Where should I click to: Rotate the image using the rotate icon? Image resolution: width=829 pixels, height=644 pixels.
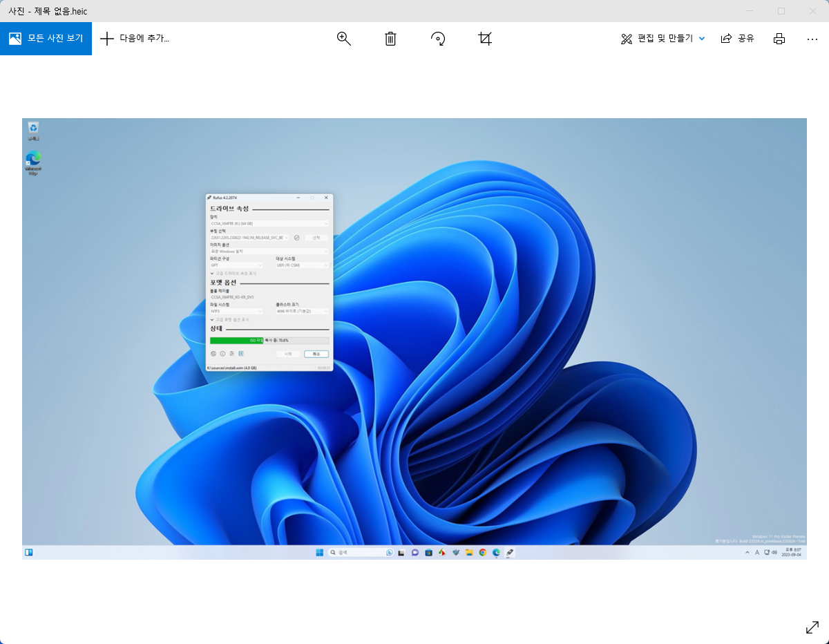pos(438,39)
